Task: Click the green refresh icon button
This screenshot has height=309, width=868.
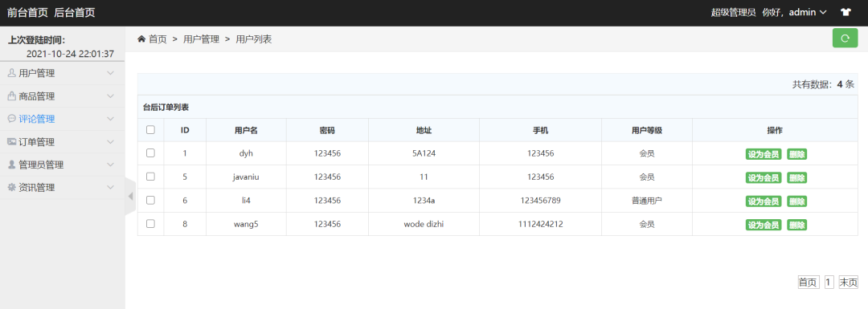Action: (845, 39)
